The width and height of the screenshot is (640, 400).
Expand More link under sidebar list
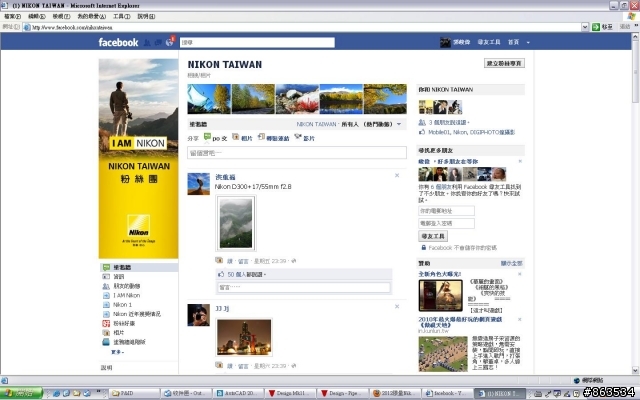click(x=118, y=352)
